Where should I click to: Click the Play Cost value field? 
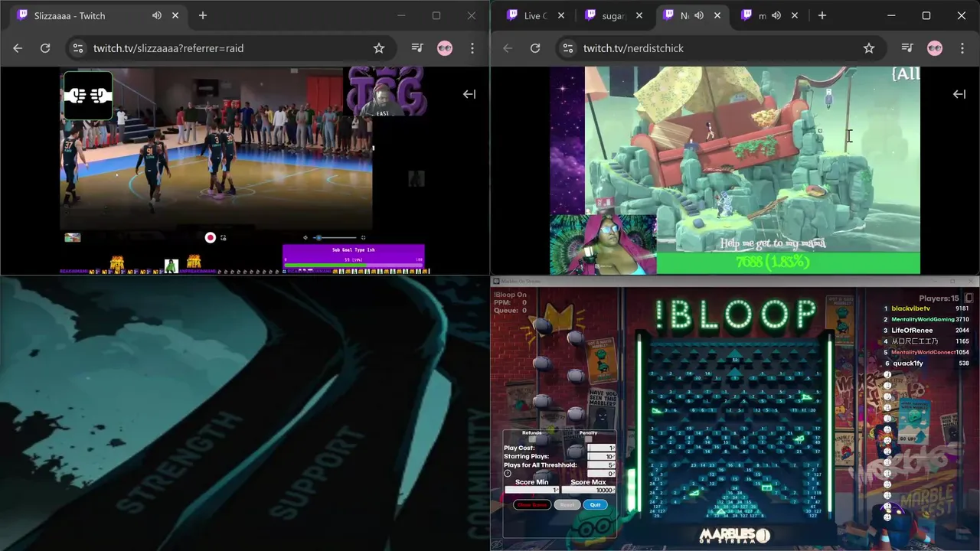(x=601, y=448)
